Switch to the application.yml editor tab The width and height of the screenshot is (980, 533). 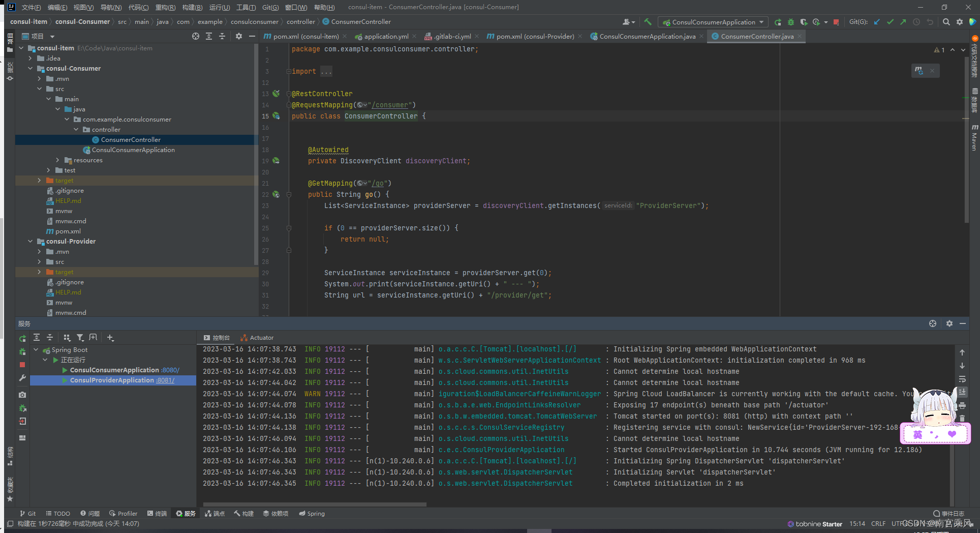pos(386,37)
